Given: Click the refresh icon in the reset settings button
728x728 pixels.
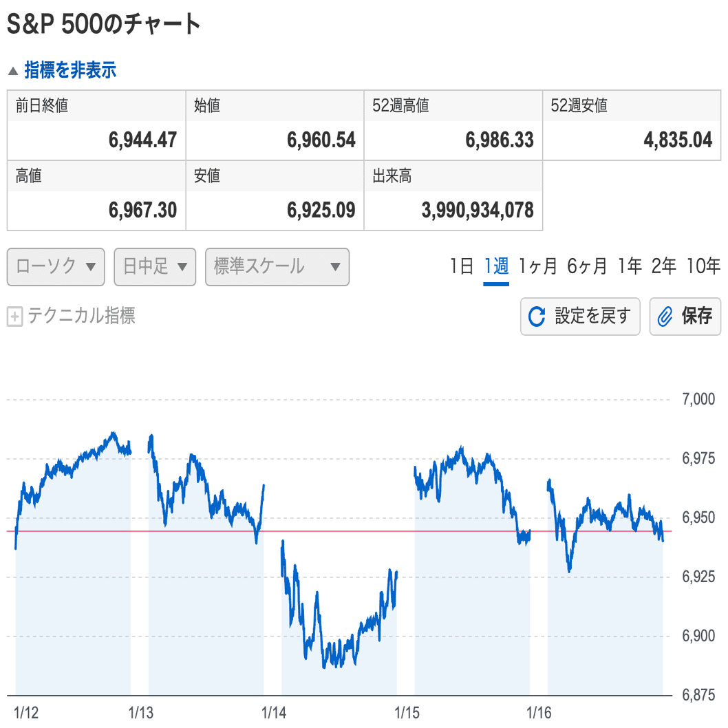Looking at the screenshot, I should coord(536,317).
